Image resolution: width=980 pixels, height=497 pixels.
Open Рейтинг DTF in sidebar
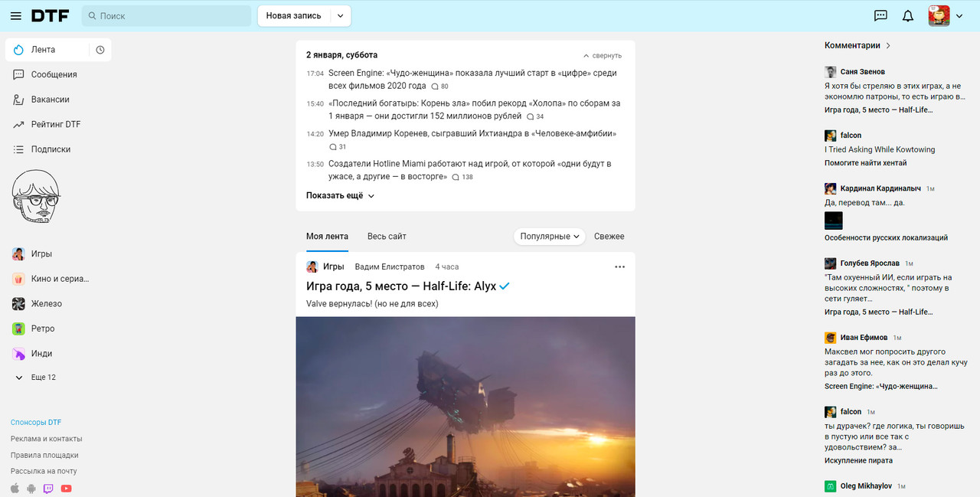tap(55, 124)
